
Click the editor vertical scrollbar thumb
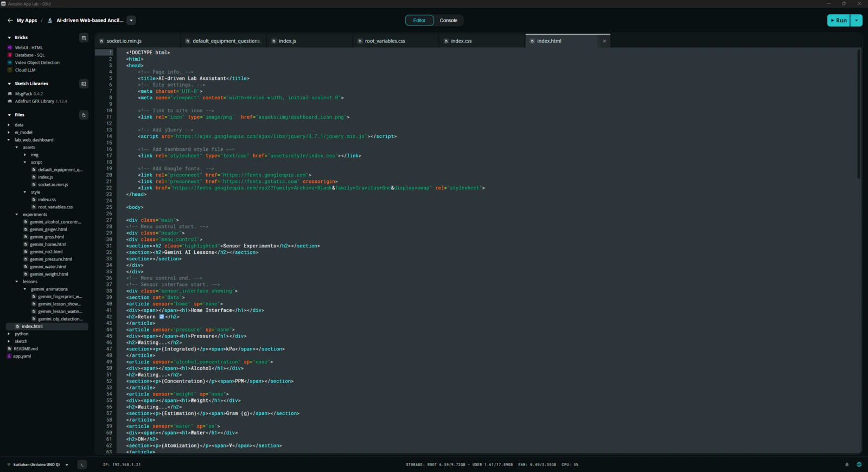[x=859, y=114]
